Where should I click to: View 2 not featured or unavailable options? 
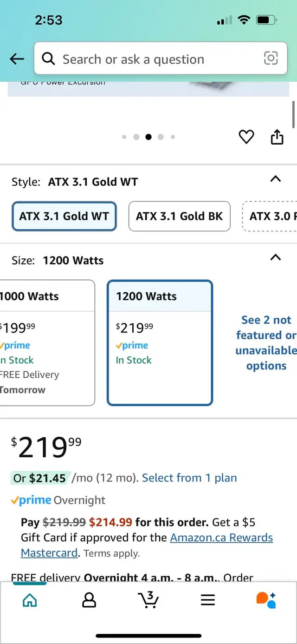pos(266,342)
